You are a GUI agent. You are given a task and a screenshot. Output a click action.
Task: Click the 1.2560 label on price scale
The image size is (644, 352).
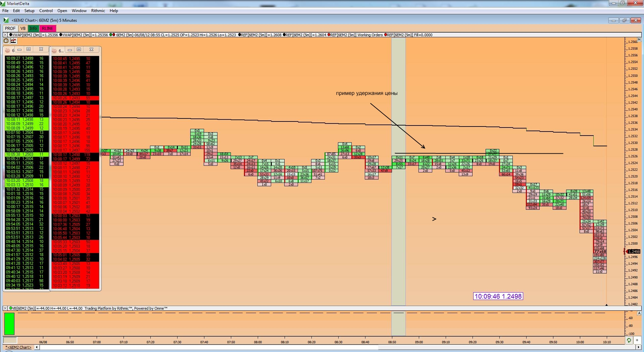633,42
